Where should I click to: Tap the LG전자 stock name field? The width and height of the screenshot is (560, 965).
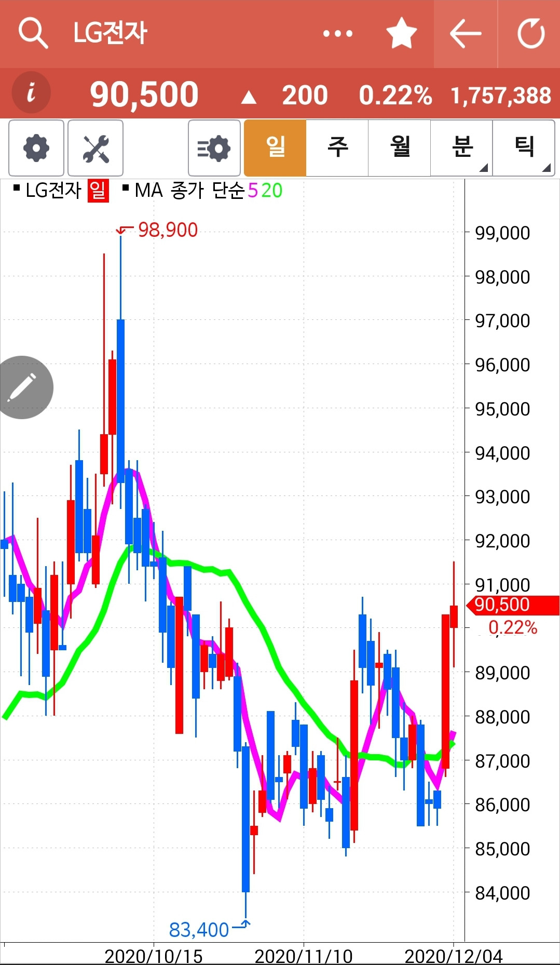pos(110,33)
